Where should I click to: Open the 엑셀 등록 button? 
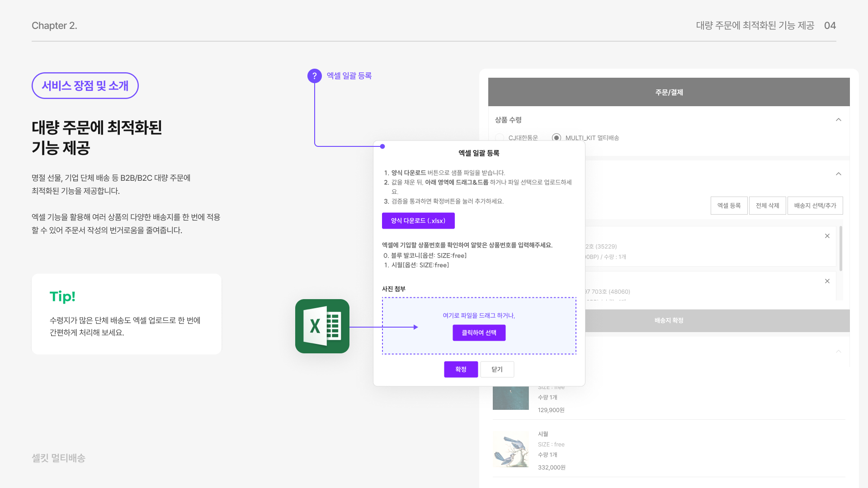click(x=729, y=206)
